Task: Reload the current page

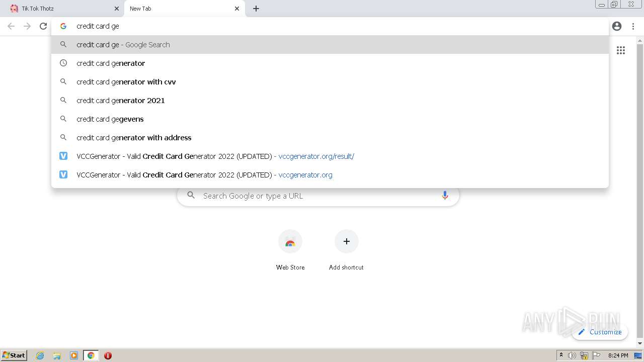Action: pos(43,26)
